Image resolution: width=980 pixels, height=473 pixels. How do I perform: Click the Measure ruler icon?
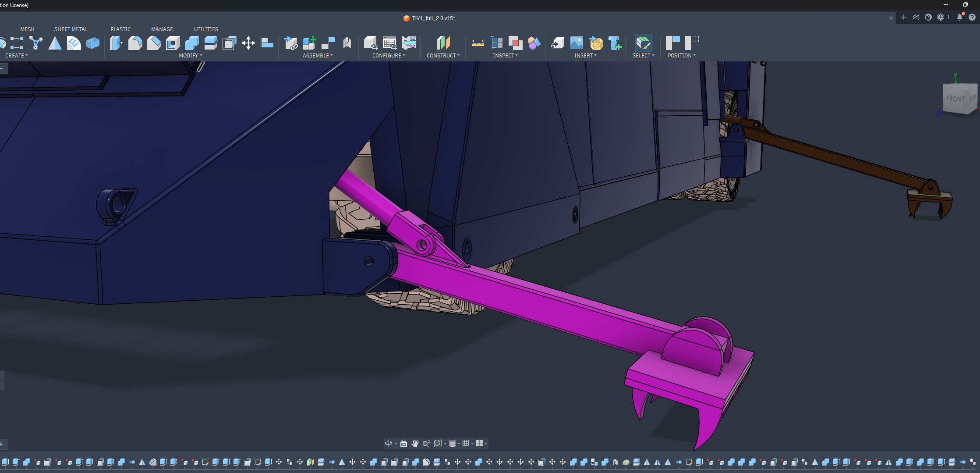(x=478, y=43)
